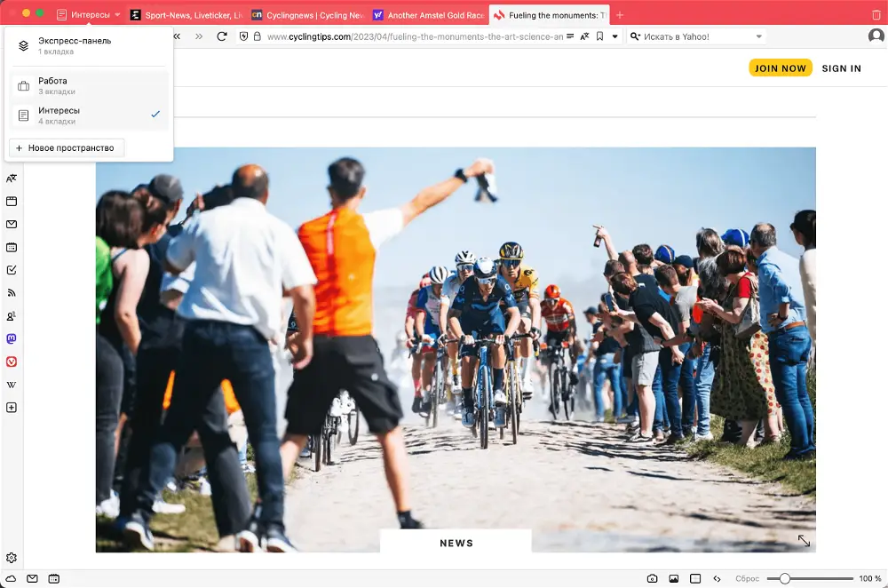
Task: Click the JOIN NOW button
Action: coord(781,68)
